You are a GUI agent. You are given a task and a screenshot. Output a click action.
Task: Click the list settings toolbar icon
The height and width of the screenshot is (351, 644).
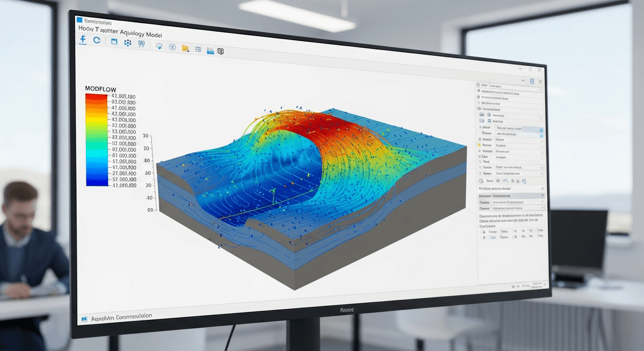[x=199, y=49]
